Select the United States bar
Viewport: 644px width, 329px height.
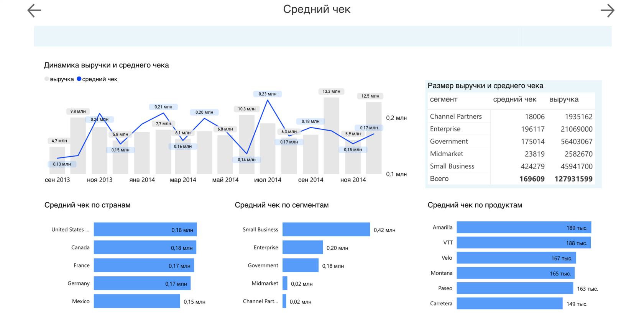coord(145,229)
